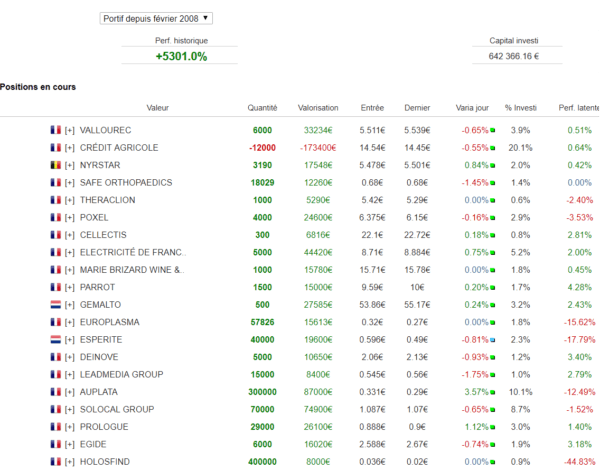The height and width of the screenshot is (470, 600).
Task: Click the Dutch flag beside GEMALTO
Action: click(55, 305)
